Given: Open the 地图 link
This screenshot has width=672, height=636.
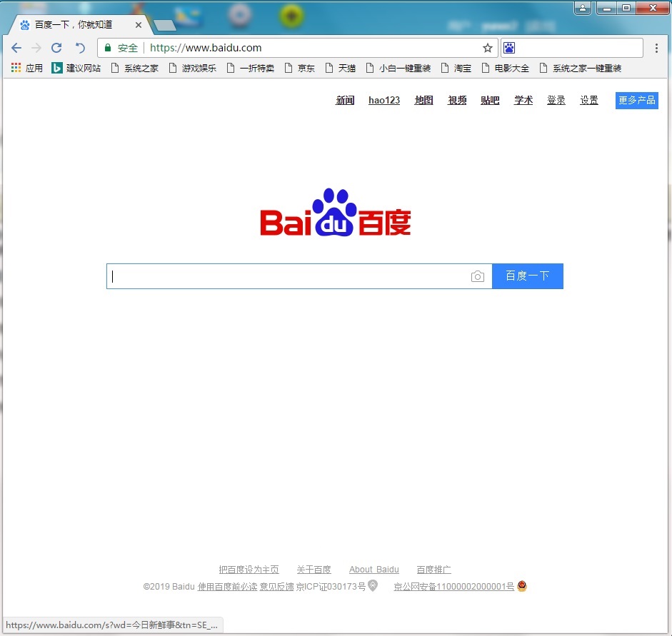Looking at the screenshot, I should 424,100.
